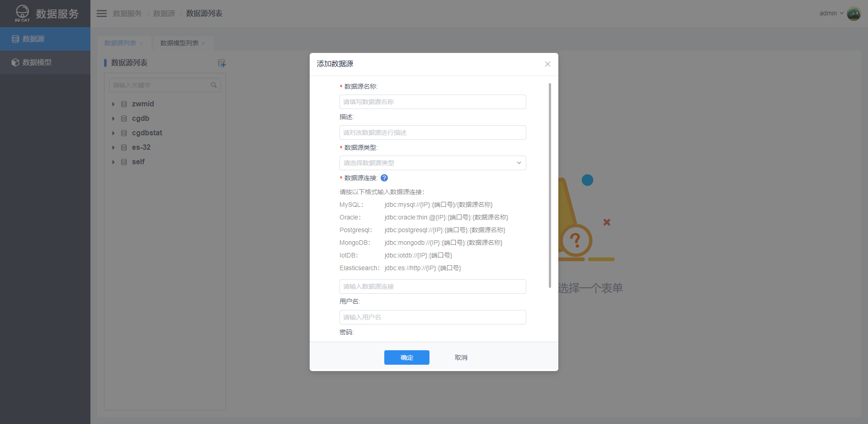Focus the 描述 input field
Image resolution: width=868 pixels, height=424 pixels.
pos(433,133)
